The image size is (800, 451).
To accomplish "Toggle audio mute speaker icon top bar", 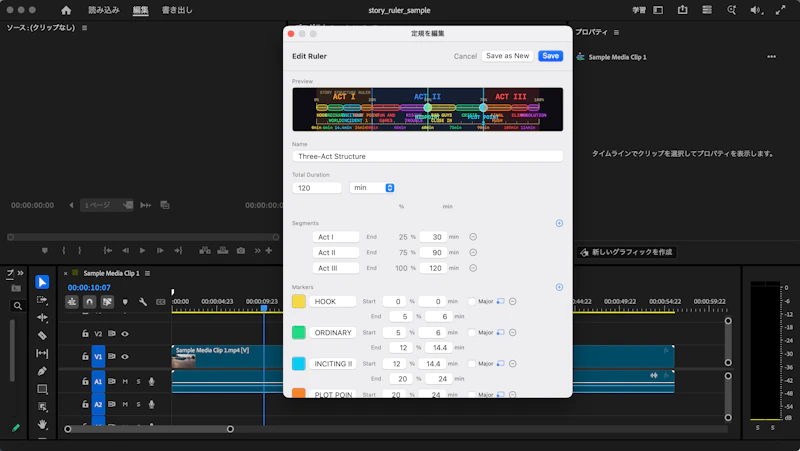I will (x=756, y=10).
